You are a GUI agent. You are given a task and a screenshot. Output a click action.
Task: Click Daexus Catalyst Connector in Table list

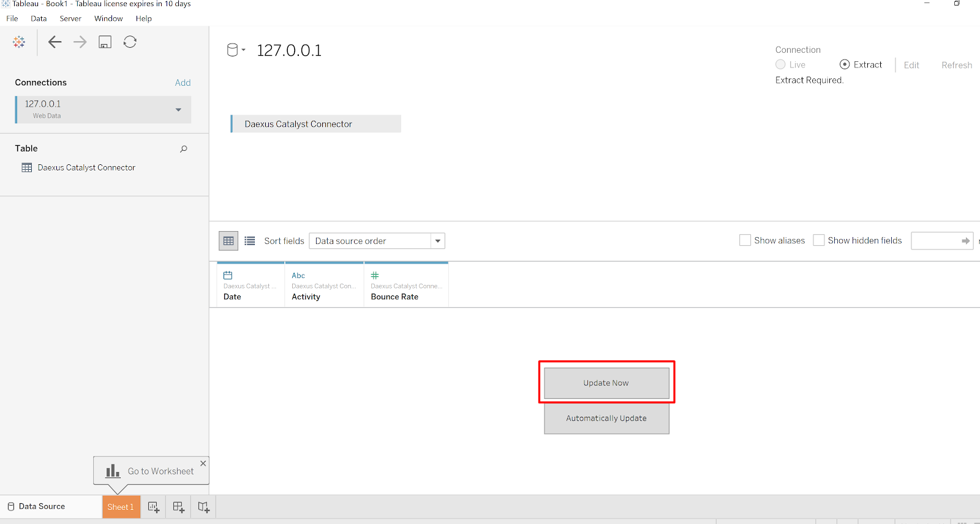pos(86,167)
